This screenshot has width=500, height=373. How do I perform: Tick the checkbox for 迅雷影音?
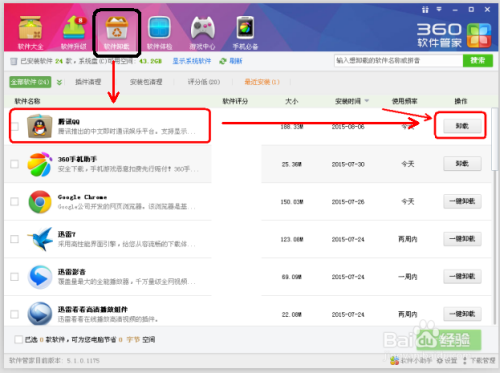tap(14, 277)
